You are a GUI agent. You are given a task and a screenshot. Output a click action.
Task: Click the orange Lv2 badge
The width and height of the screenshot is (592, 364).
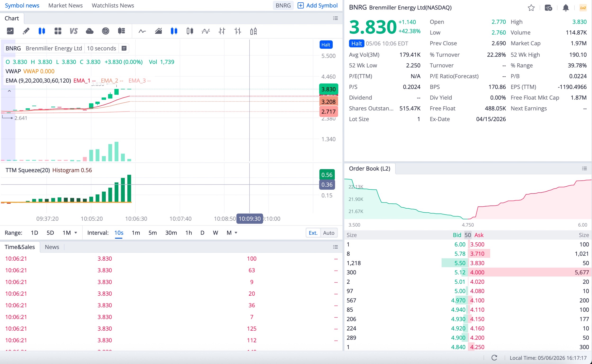point(583,8)
